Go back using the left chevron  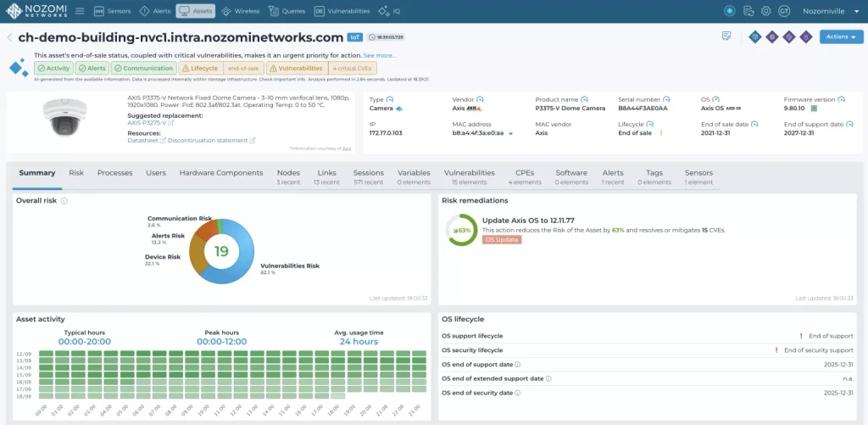[x=10, y=37]
